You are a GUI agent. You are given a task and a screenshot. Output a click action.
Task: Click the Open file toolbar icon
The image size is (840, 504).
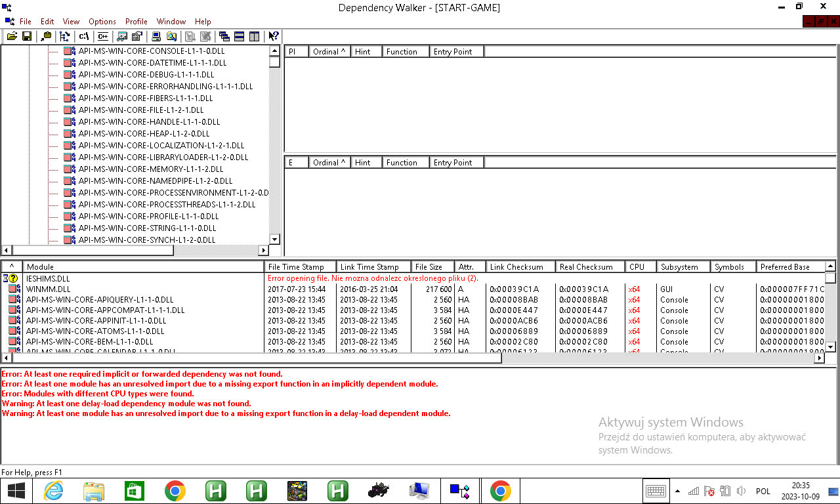12,37
